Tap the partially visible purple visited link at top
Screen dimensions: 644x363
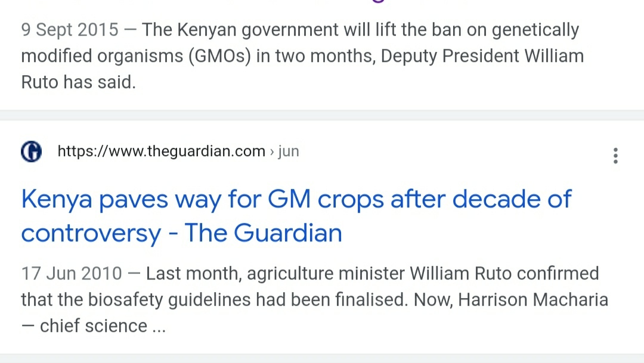pos(377,1)
